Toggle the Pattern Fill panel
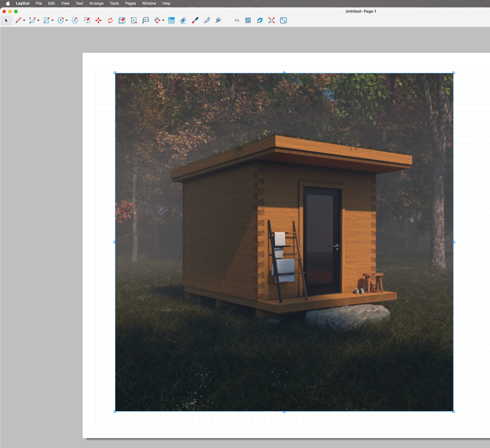 click(248, 20)
